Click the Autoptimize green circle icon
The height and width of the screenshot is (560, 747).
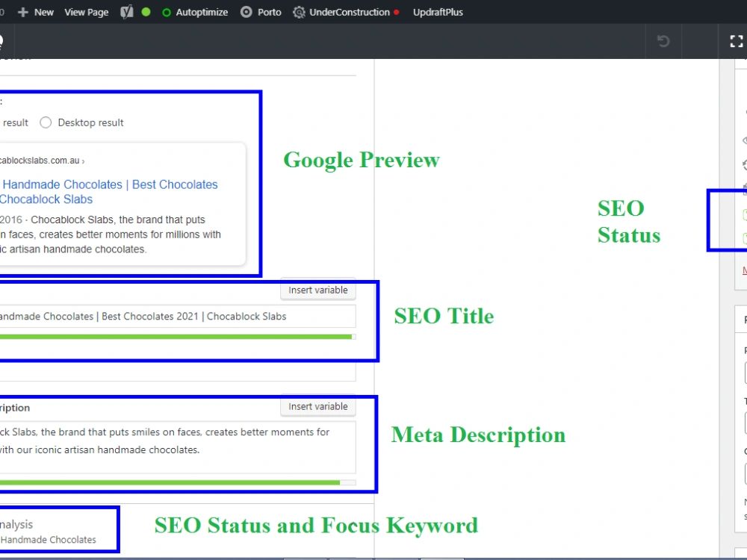click(167, 13)
